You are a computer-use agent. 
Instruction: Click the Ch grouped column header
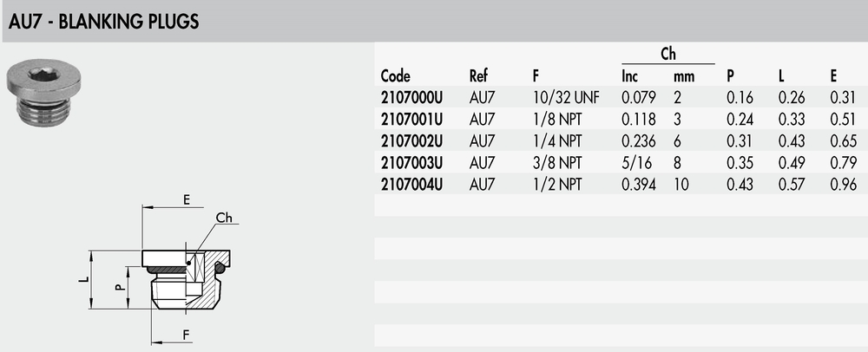668,54
